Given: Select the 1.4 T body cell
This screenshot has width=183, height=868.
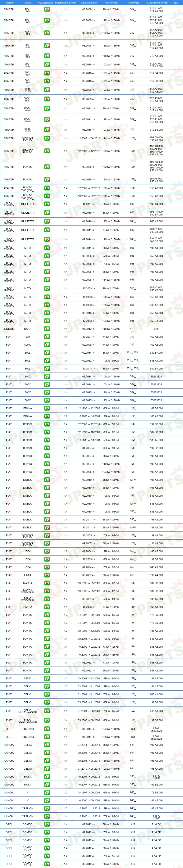Looking at the screenshot, I should [x=133, y=329].
